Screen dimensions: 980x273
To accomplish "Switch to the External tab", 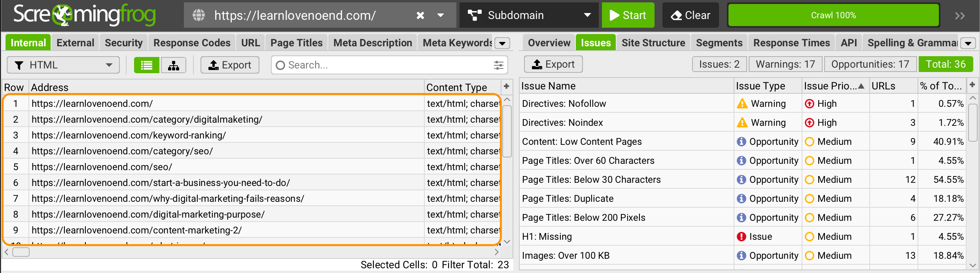I will coord(75,43).
